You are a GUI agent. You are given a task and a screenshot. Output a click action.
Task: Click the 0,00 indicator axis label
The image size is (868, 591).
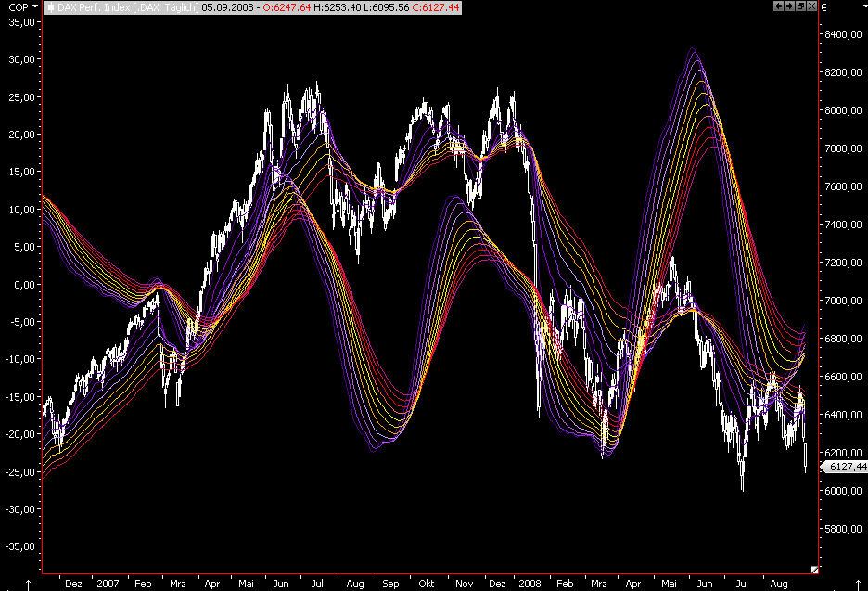click(24, 285)
